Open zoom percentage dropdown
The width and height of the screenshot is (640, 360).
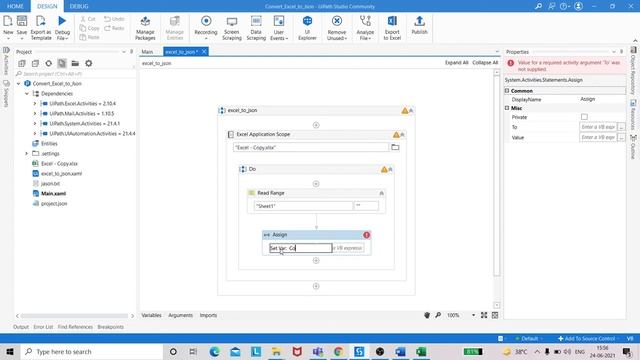point(473,315)
